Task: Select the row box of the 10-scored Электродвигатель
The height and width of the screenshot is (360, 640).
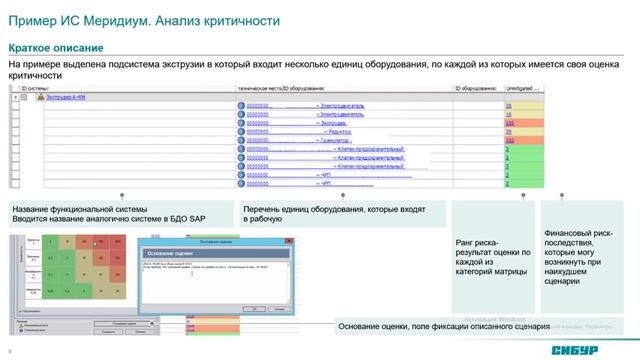Action: pos(15,114)
